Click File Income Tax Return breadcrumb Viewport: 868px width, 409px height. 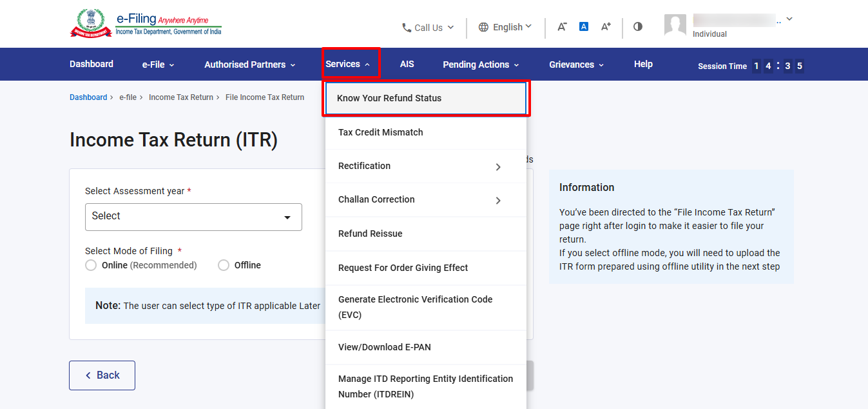tap(265, 97)
